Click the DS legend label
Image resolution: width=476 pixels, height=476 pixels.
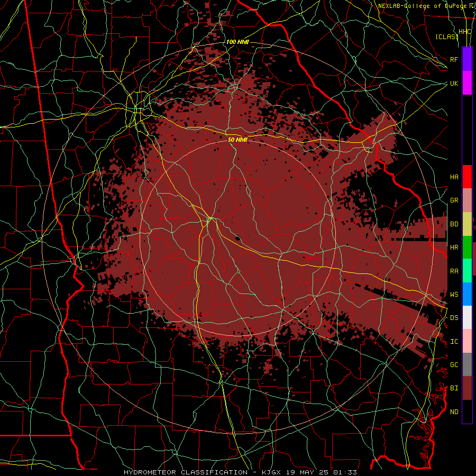coord(454,317)
